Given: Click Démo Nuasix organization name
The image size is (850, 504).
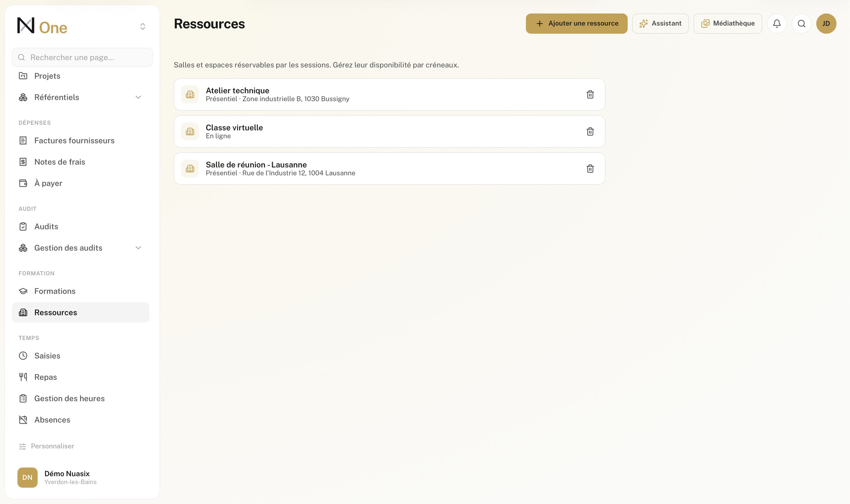Looking at the screenshot, I should (67, 474).
